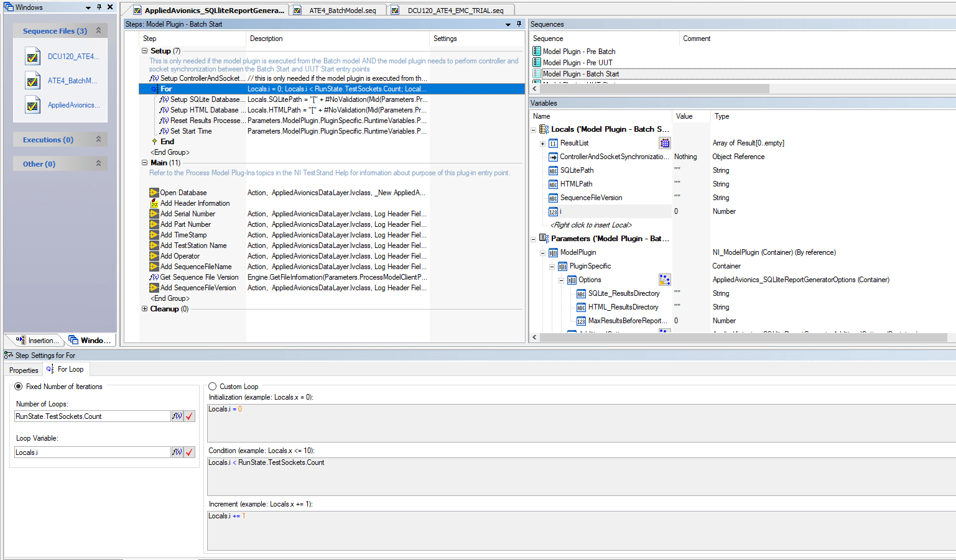Collapse the Setup step group
956x560 pixels.
144,51
